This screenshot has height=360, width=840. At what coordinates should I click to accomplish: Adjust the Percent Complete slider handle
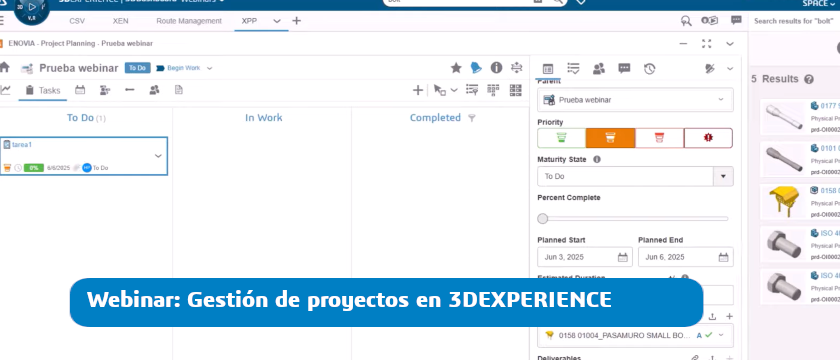click(x=543, y=219)
